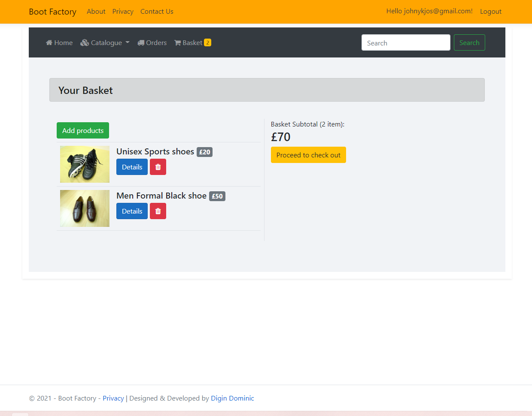Open the Digin Dominic link in footer

(232, 398)
